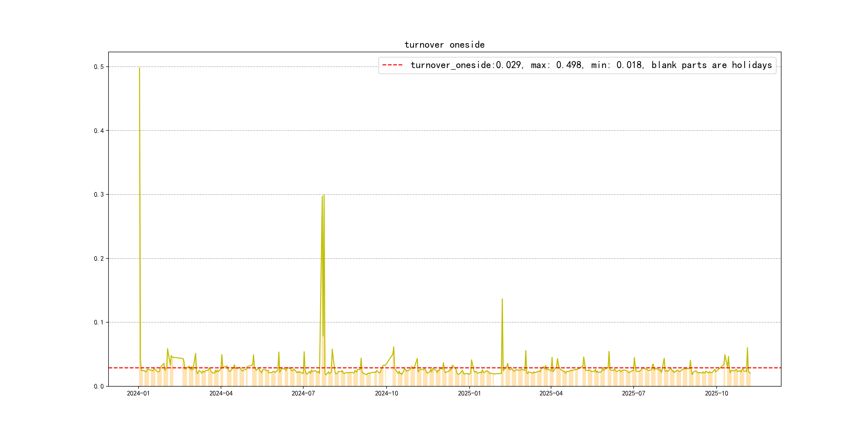868x434 pixels.
Task: Click the chart title 'turnover oneside'
Action: tap(444, 45)
